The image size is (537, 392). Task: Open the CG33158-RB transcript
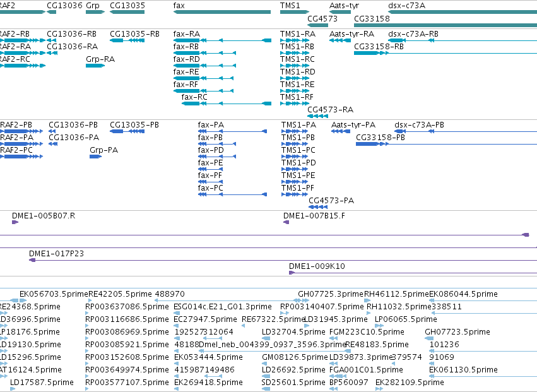(379, 46)
